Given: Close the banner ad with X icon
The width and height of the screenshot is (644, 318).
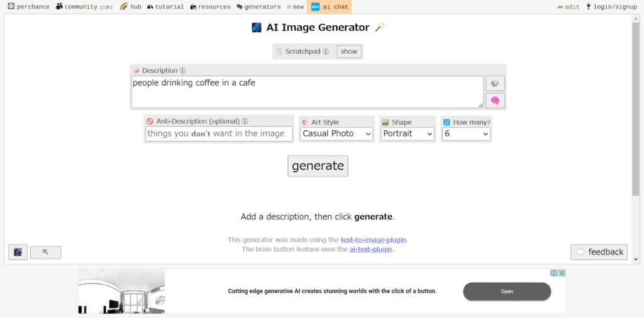Looking at the screenshot, I should point(562,273).
